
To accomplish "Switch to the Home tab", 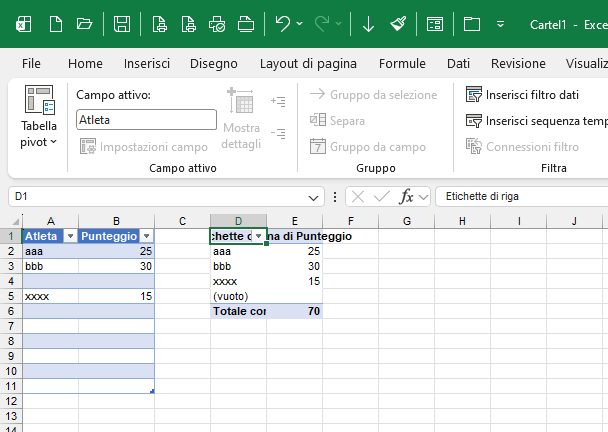I will point(85,64).
